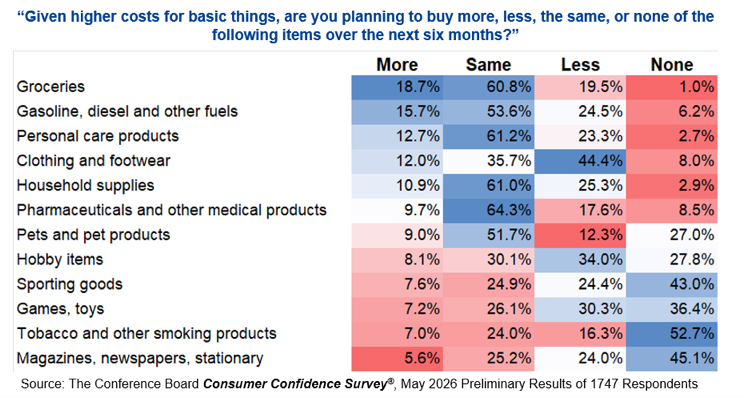Select the Gasoline, diesel and other fuels label
This screenshot has height=398, width=744.
pos(127,111)
